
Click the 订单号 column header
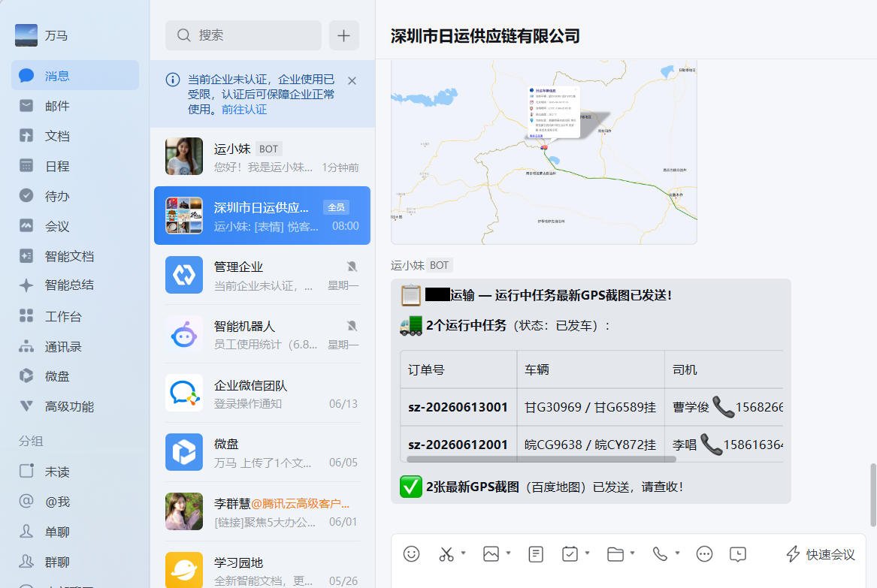[426, 369]
